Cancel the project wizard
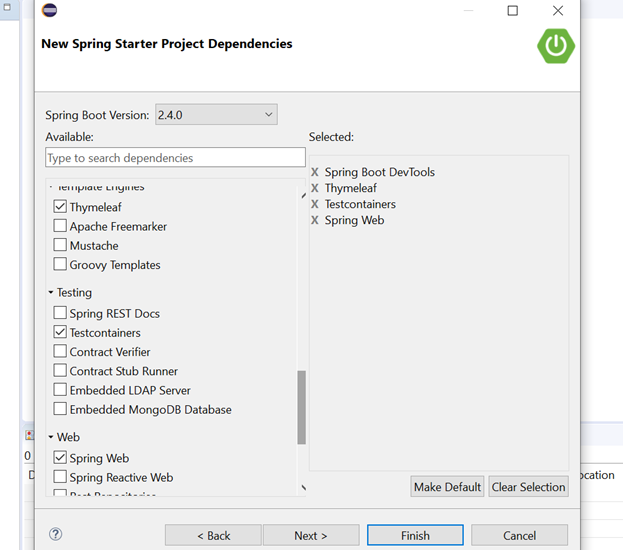This screenshot has height=550, width=623. point(519,535)
